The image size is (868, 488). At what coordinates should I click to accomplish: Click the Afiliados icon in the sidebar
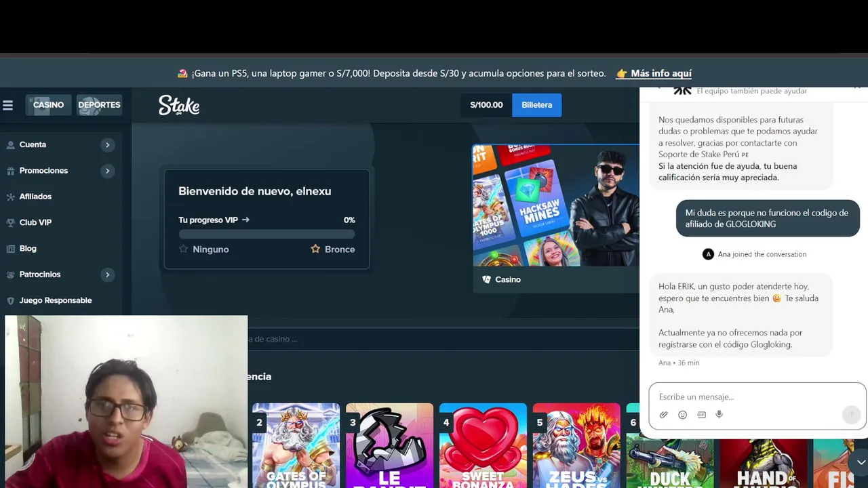click(x=10, y=197)
